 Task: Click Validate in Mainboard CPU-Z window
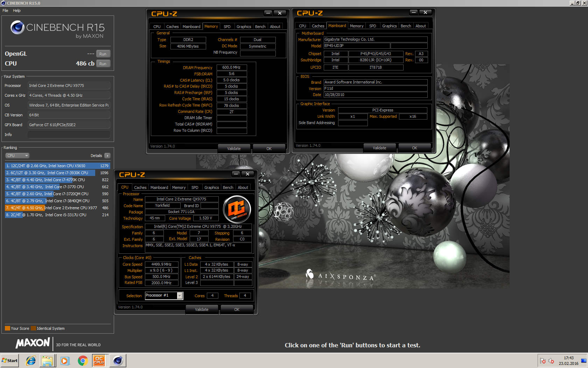tap(379, 148)
